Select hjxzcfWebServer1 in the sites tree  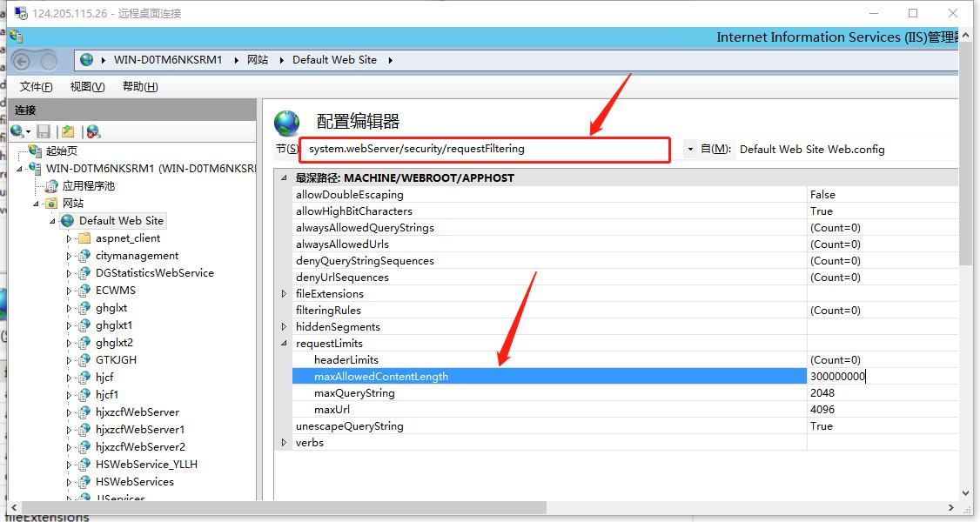[x=140, y=430]
